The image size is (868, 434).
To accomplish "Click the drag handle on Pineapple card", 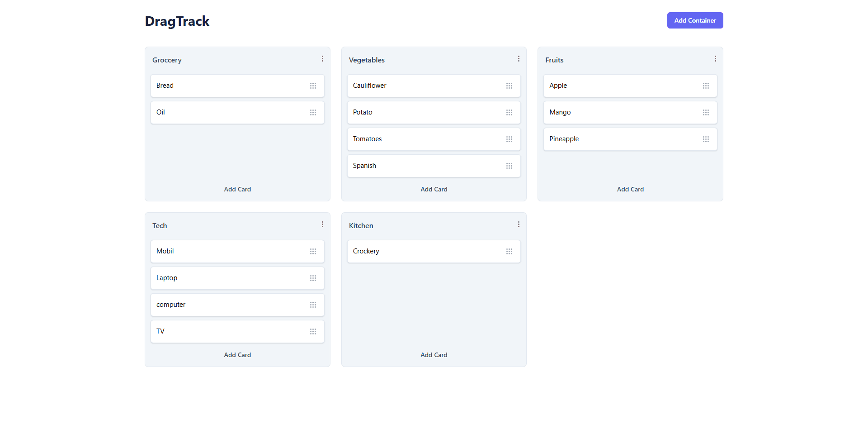I will (x=706, y=139).
